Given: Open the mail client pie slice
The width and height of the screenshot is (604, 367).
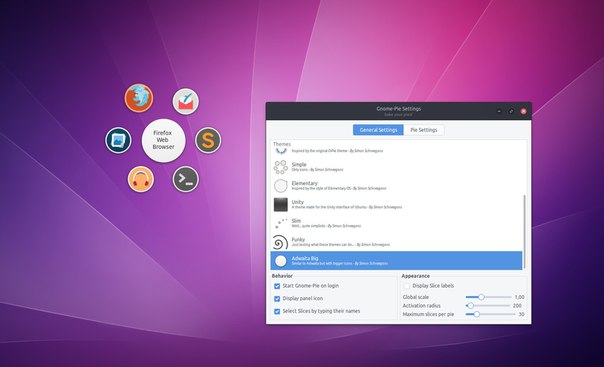Looking at the screenshot, I should click(186, 102).
